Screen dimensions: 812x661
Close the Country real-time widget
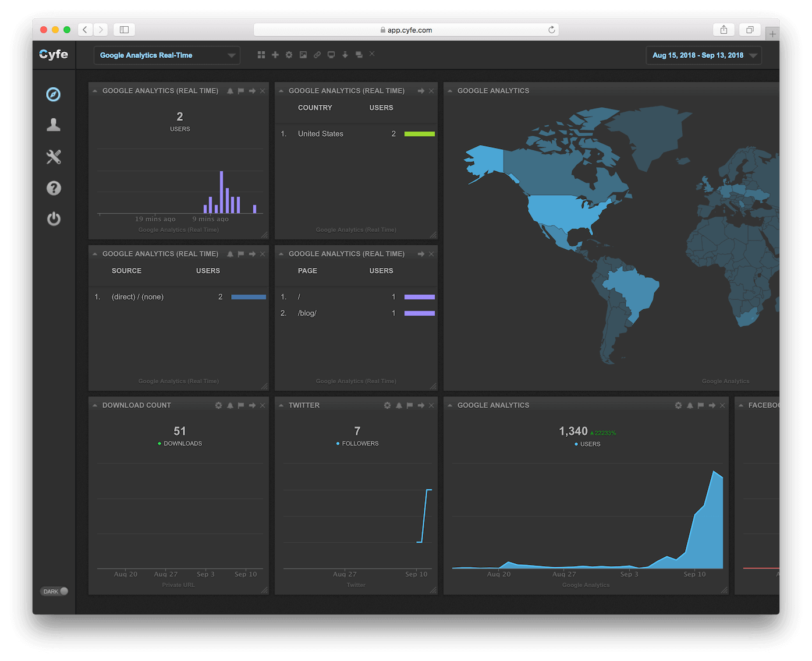point(431,91)
